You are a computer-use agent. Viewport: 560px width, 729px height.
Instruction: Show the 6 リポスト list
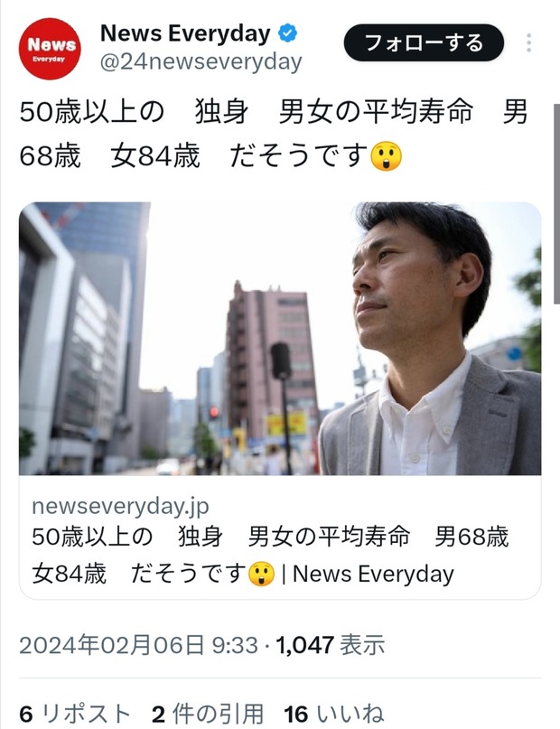click(x=74, y=714)
